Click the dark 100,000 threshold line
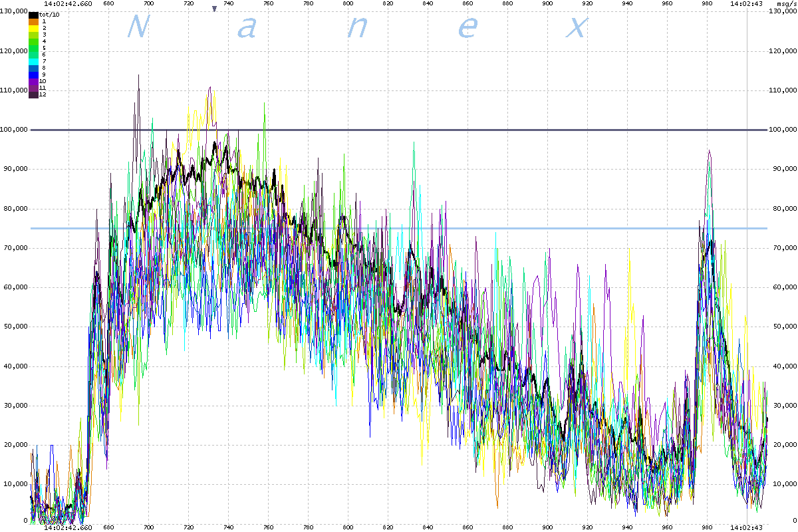Image resolution: width=798 pixels, height=532 pixels. coord(399,130)
